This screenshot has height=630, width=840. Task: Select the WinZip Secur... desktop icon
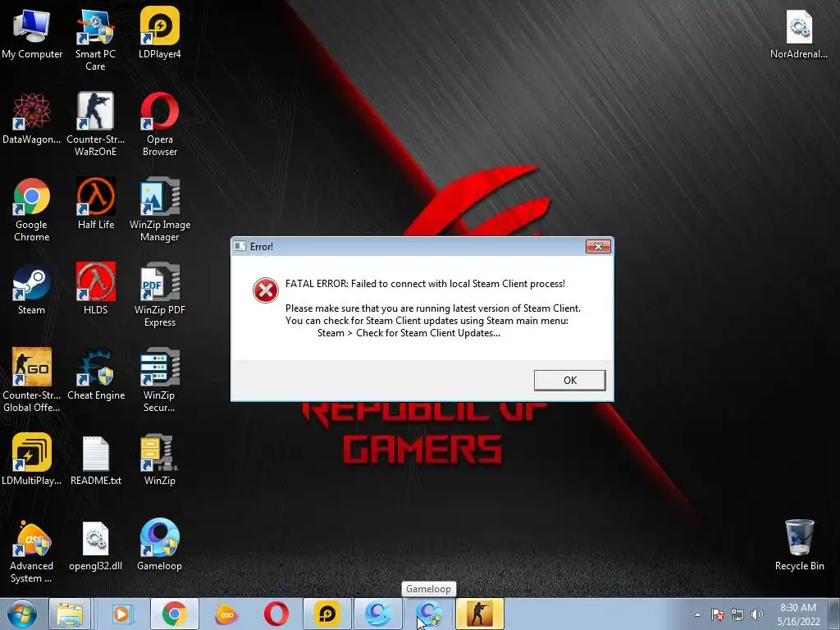(160, 380)
